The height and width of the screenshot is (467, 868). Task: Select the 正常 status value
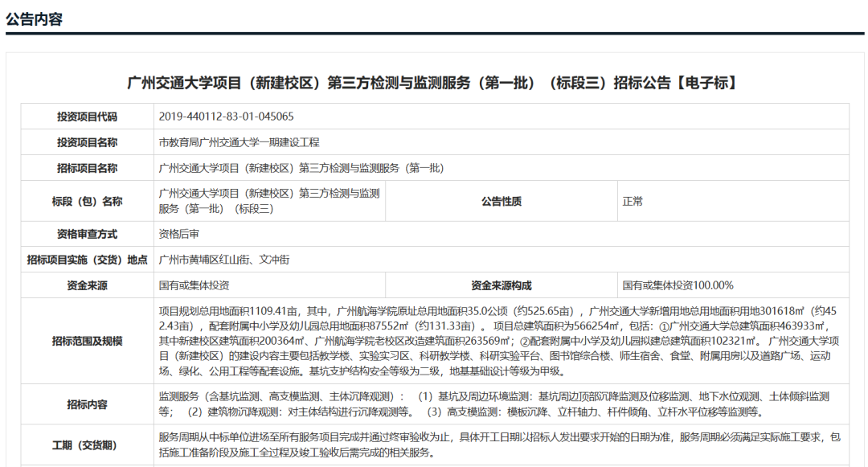click(632, 201)
